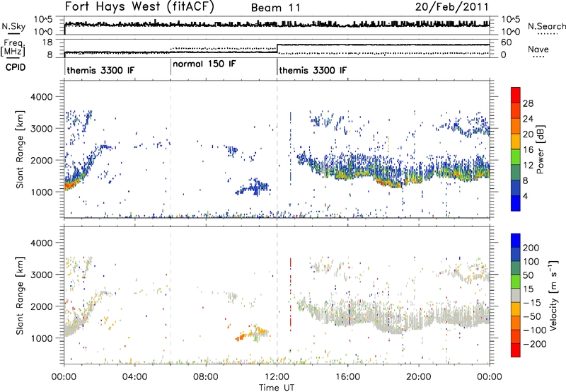Click the "N.Search" legend label
This screenshot has width=566, height=392.
pos(546,26)
